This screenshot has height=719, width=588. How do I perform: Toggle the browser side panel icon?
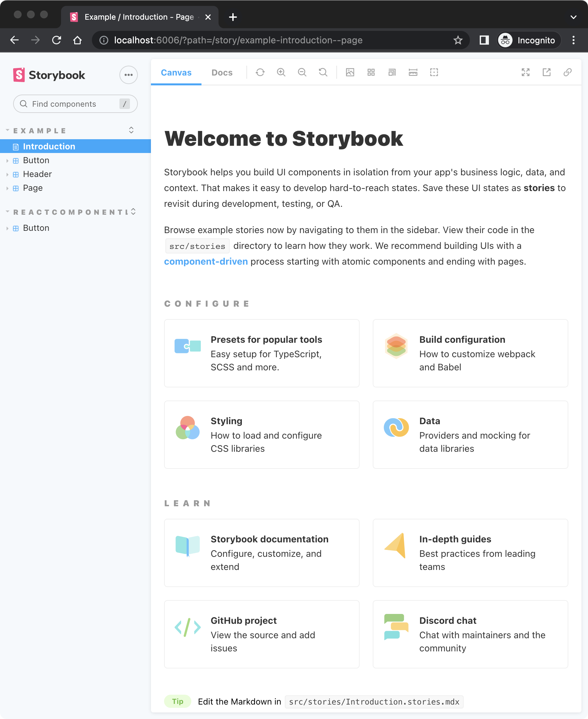click(x=484, y=40)
